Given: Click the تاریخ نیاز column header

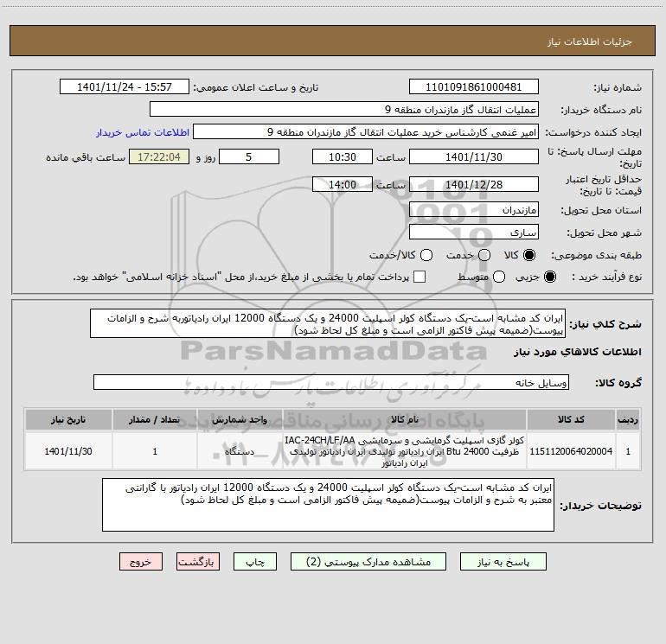Looking at the screenshot, I should click(68, 419).
